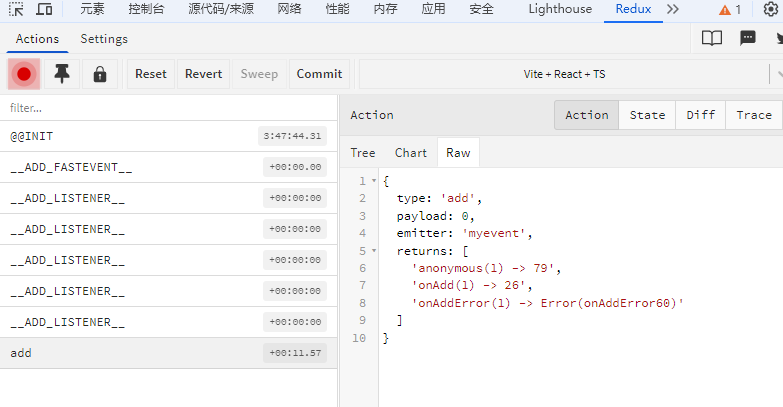Image resolution: width=783 pixels, height=407 pixels.
Task: Open the chat feedback bubble icon
Action: pyautogui.click(x=748, y=38)
